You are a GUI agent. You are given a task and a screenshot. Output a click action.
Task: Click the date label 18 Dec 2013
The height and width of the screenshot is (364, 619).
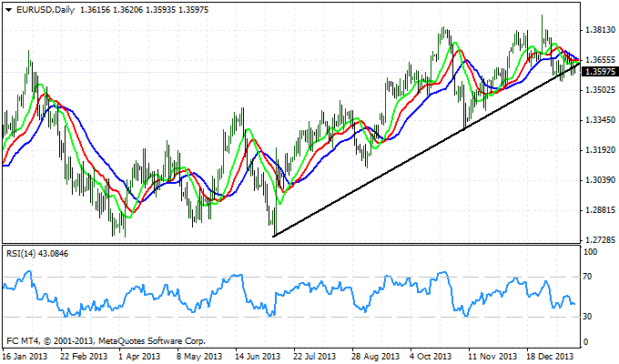550,357
